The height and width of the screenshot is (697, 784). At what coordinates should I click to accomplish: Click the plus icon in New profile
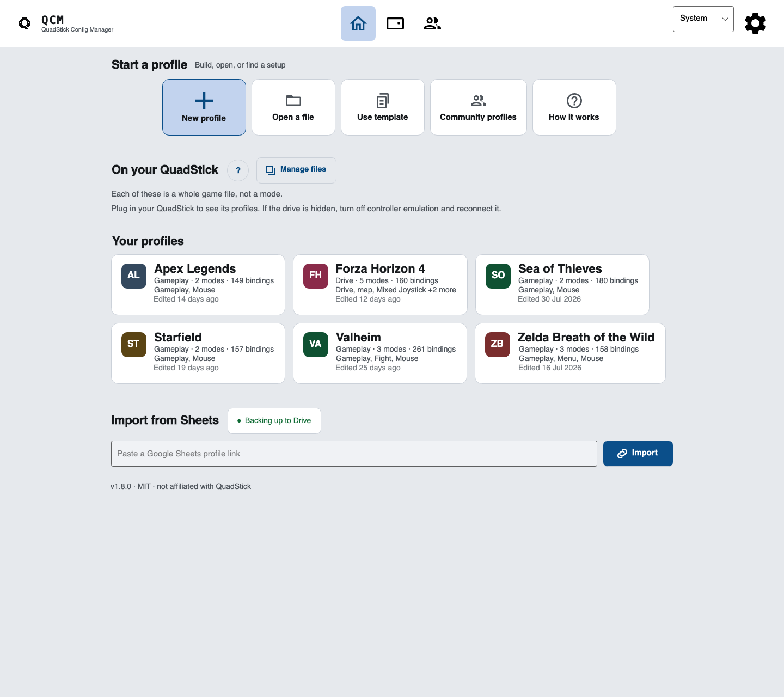tap(204, 101)
